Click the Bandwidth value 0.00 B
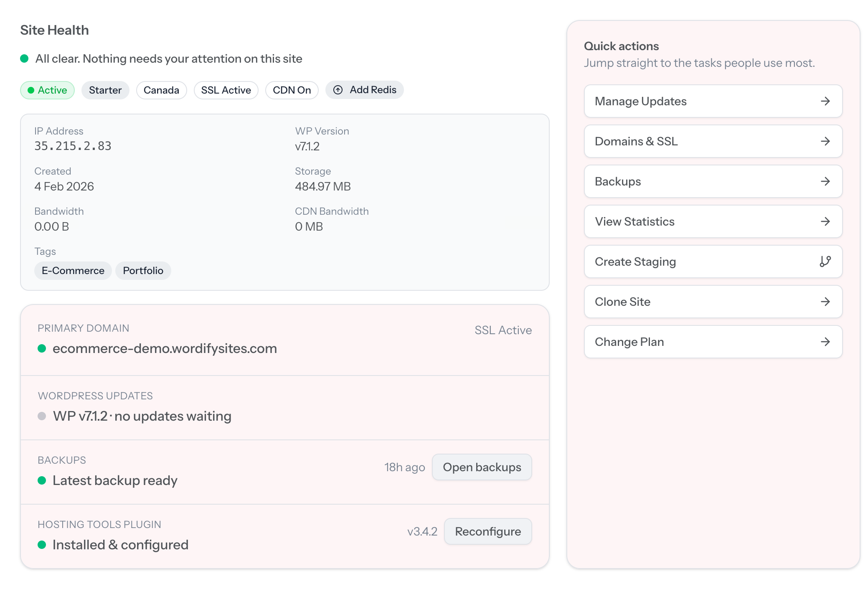 pos(51,226)
